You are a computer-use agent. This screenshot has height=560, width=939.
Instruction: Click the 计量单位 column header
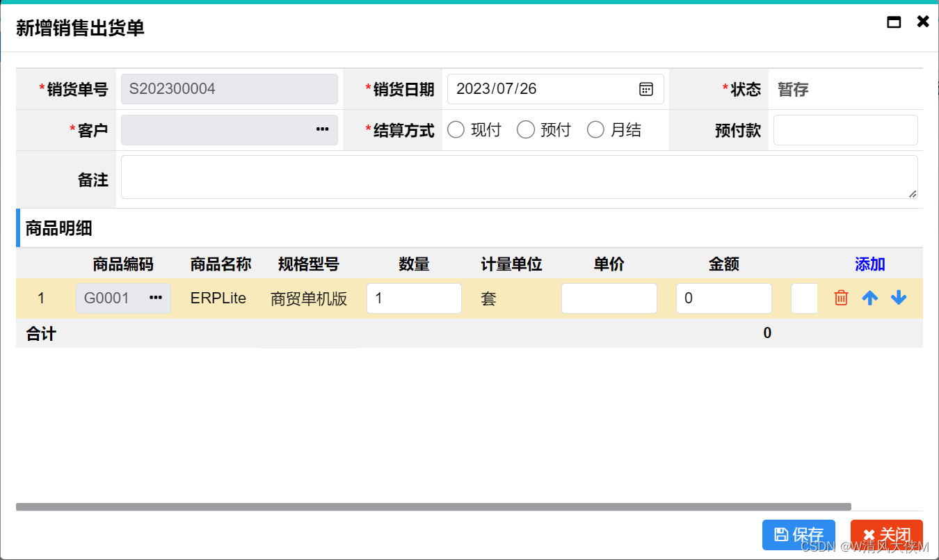(x=511, y=264)
